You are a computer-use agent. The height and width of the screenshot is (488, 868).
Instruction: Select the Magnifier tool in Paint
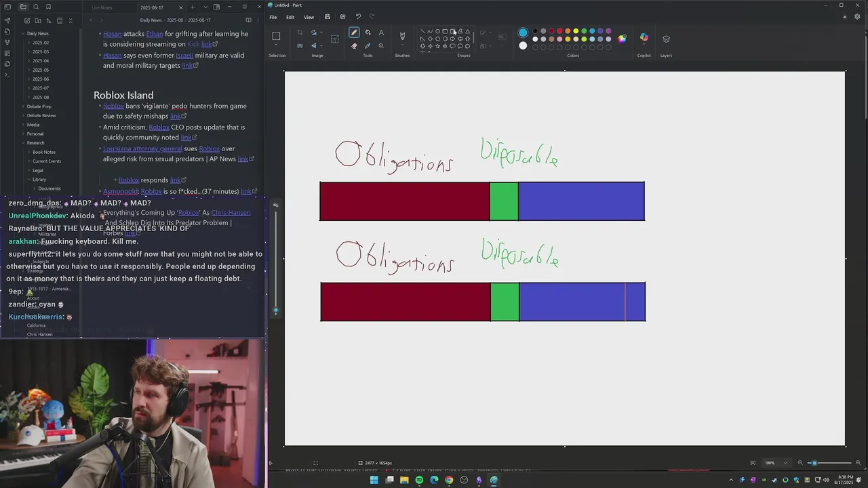381,46
